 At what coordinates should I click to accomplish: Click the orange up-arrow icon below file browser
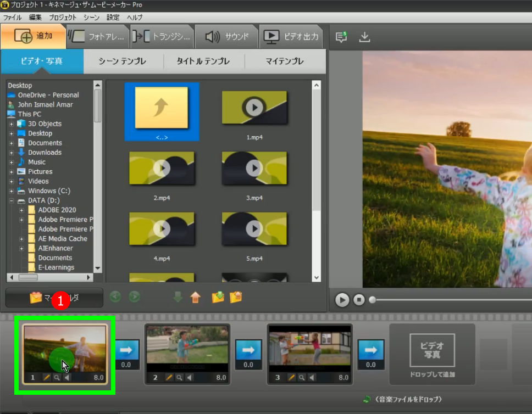[195, 298]
